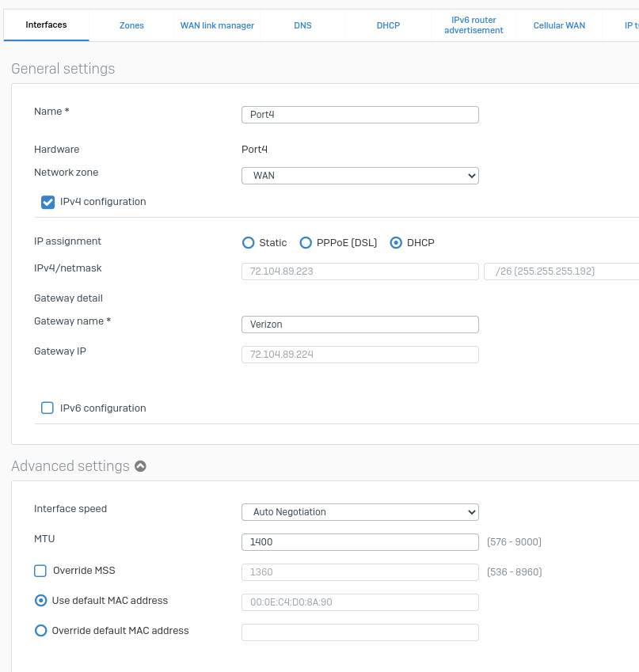Image resolution: width=639 pixels, height=672 pixels.
Task: Collapse the Advanced settings section icon
Action: pyautogui.click(x=140, y=466)
